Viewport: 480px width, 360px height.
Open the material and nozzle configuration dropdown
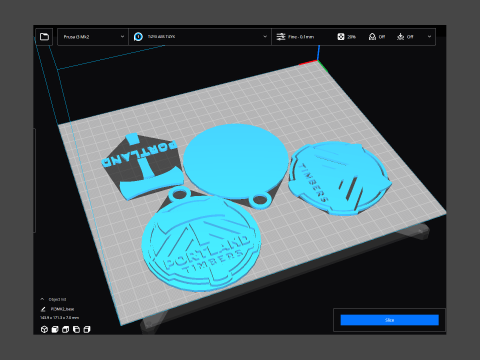200,37
